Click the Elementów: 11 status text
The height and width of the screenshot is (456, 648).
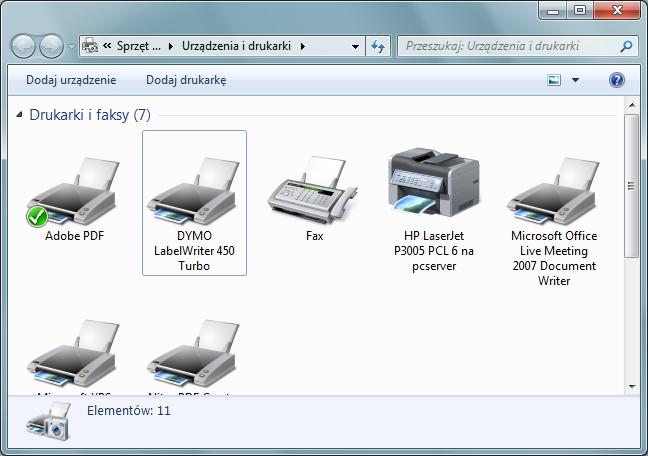tap(129, 411)
